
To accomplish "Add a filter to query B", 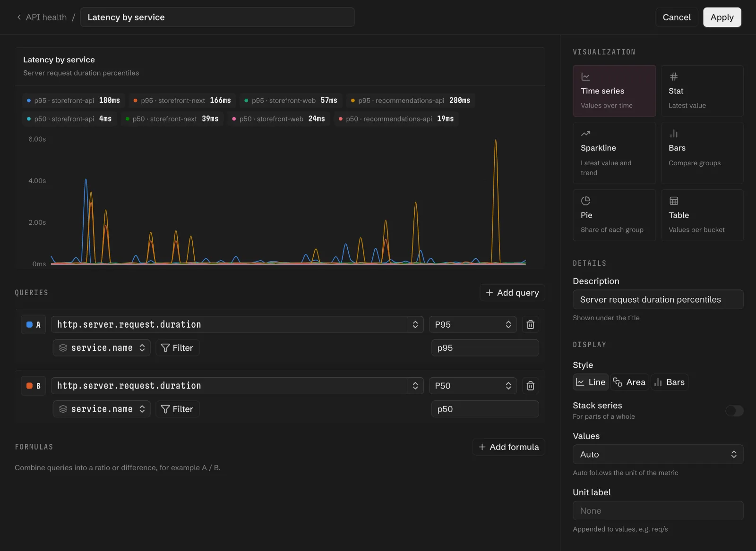I will (177, 409).
